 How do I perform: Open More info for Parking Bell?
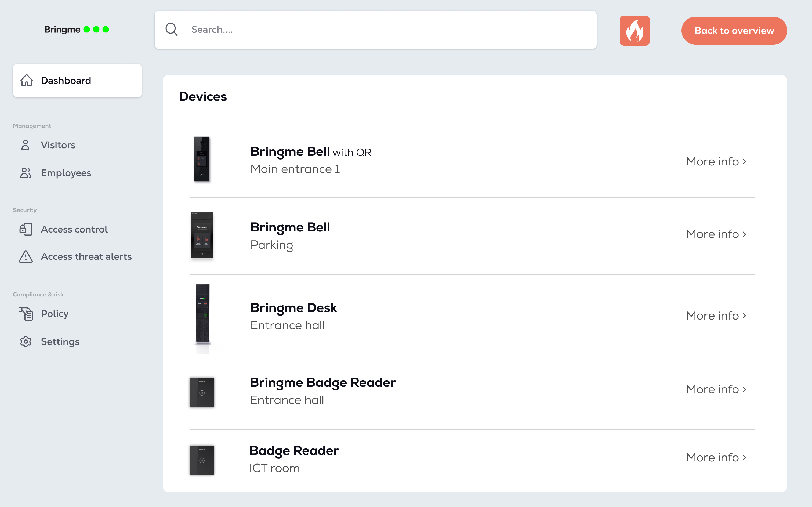[716, 234]
